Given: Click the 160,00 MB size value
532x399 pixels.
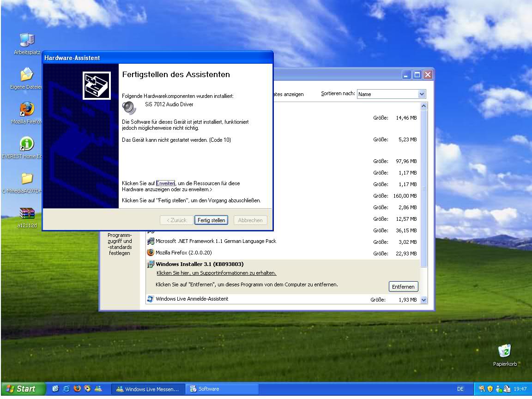Looking at the screenshot, I should point(405,196).
